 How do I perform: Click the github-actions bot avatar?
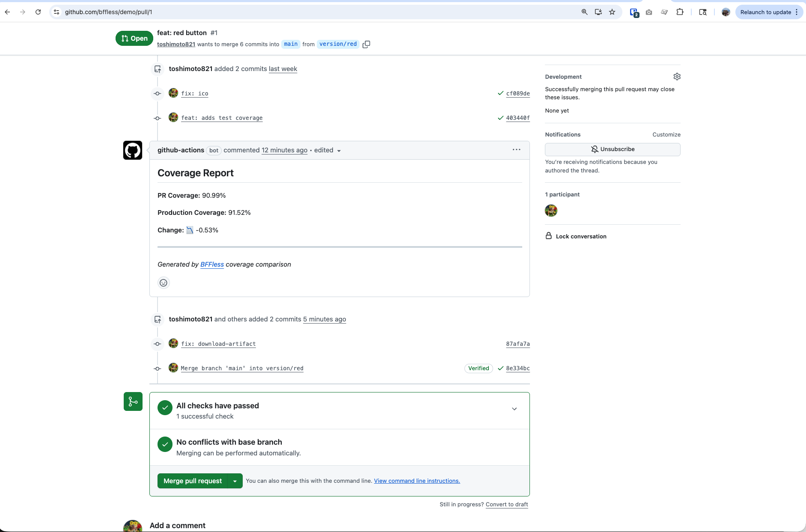coord(133,150)
